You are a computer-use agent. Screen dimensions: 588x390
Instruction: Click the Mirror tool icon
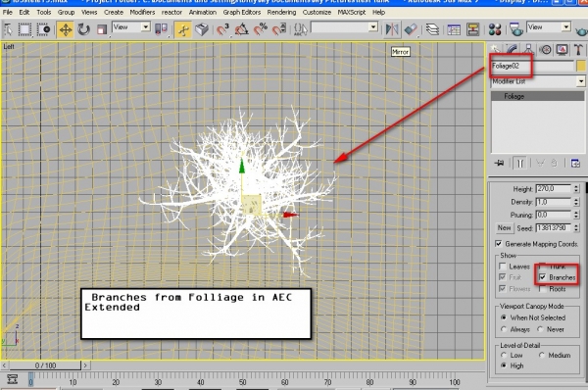click(x=392, y=29)
